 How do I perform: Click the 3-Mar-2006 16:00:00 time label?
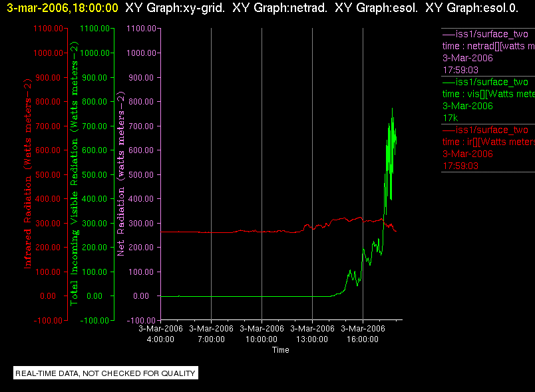click(363, 333)
